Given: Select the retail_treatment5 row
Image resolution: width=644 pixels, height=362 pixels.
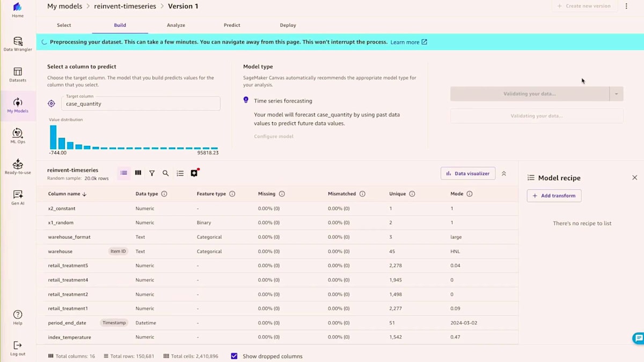Looking at the screenshot, I should [x=277, y=265].
